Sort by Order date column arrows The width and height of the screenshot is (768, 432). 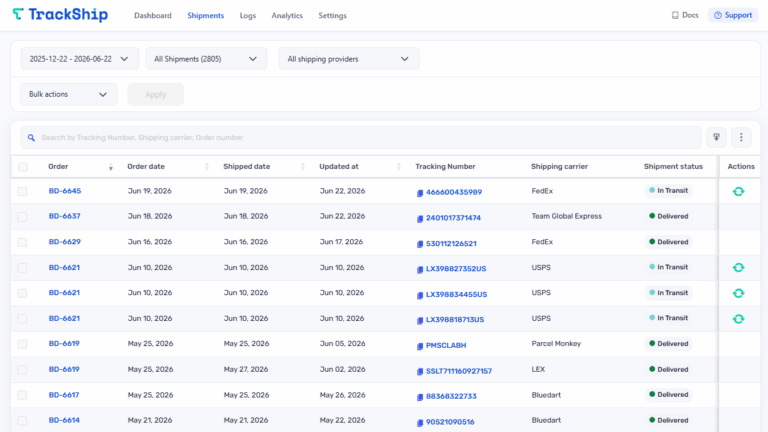pyautogui.click(x=207, y=167)
